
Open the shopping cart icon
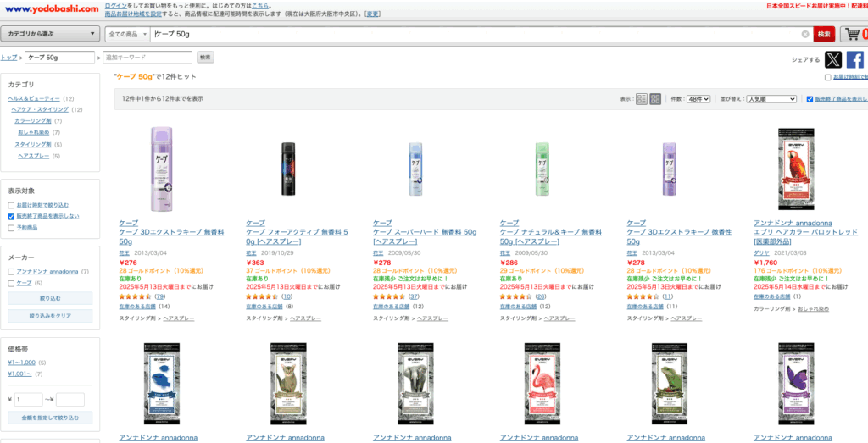[x=854, y=34]
